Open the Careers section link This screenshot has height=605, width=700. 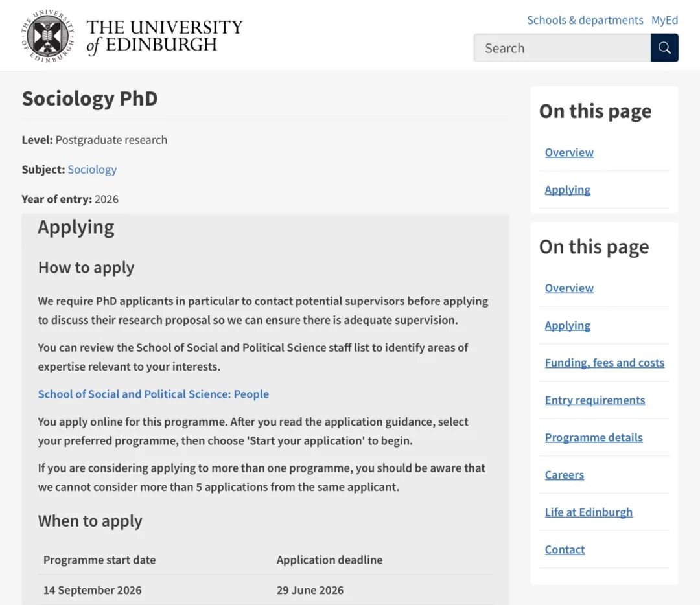[x=564, y=475]
